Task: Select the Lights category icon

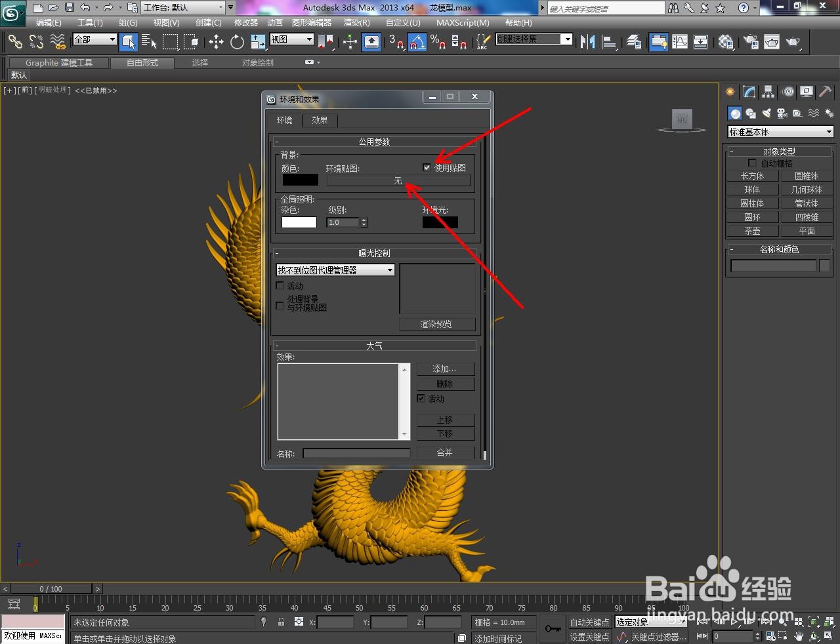Action: [766, 113]
